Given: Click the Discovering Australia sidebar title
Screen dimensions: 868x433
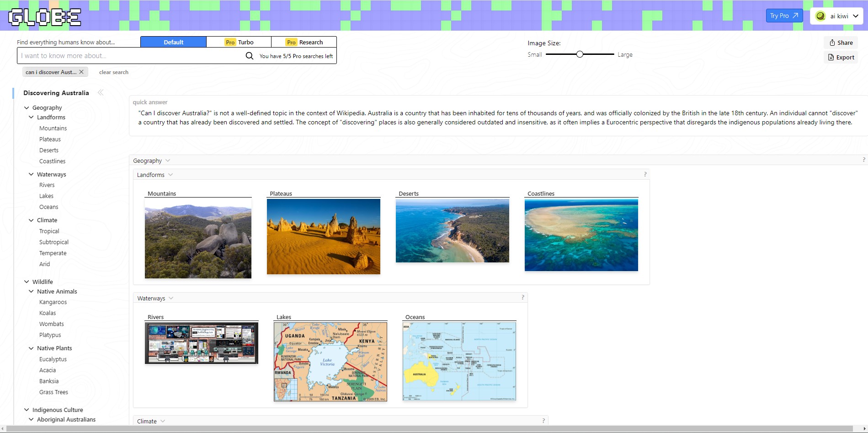Looking at the screenshot, I should coord(56,93).
